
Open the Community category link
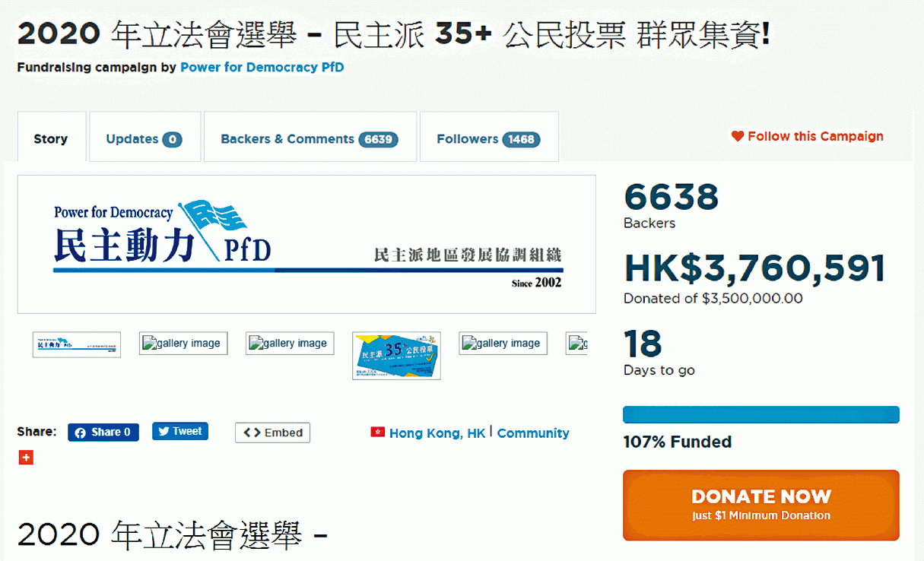533,433
